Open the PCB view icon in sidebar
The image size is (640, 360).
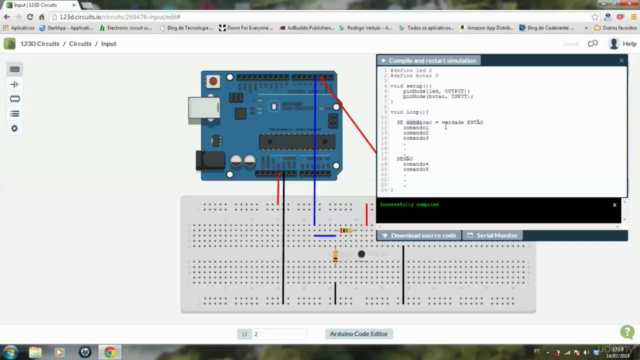15,99
